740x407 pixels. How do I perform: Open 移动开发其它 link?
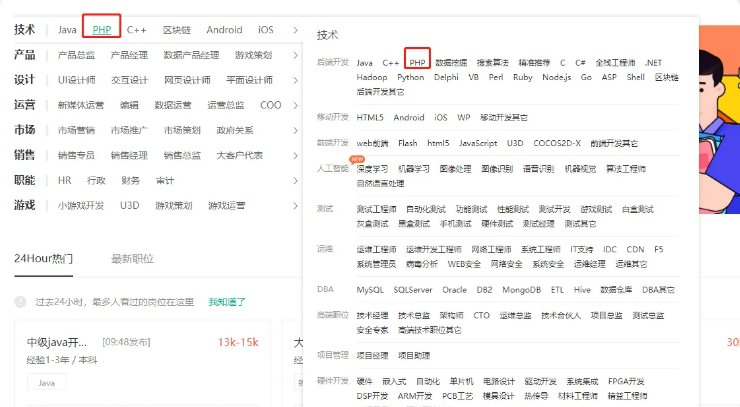point(504,117)
